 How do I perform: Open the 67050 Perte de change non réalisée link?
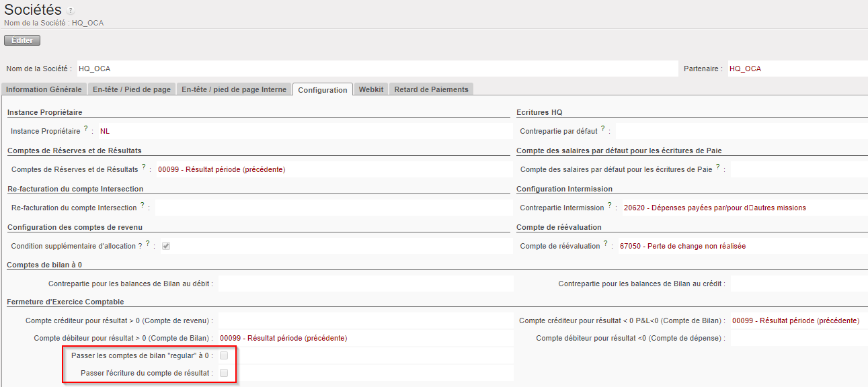[682, 246]
